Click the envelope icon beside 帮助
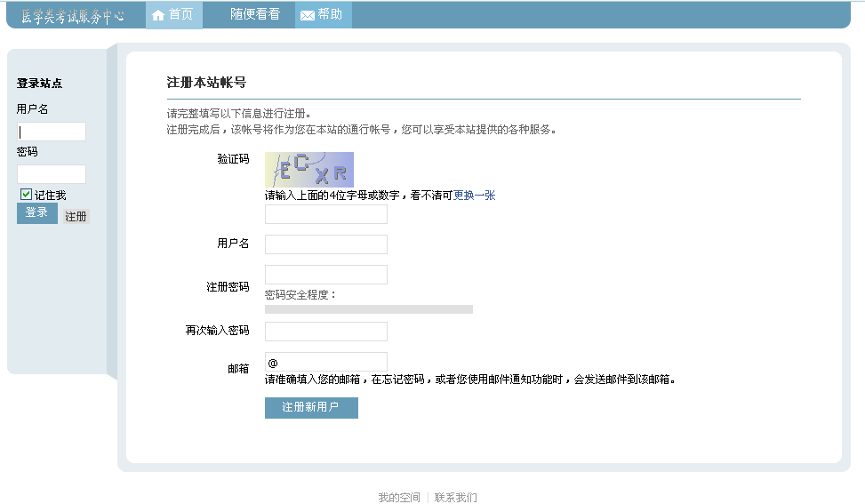 (308, 15)
